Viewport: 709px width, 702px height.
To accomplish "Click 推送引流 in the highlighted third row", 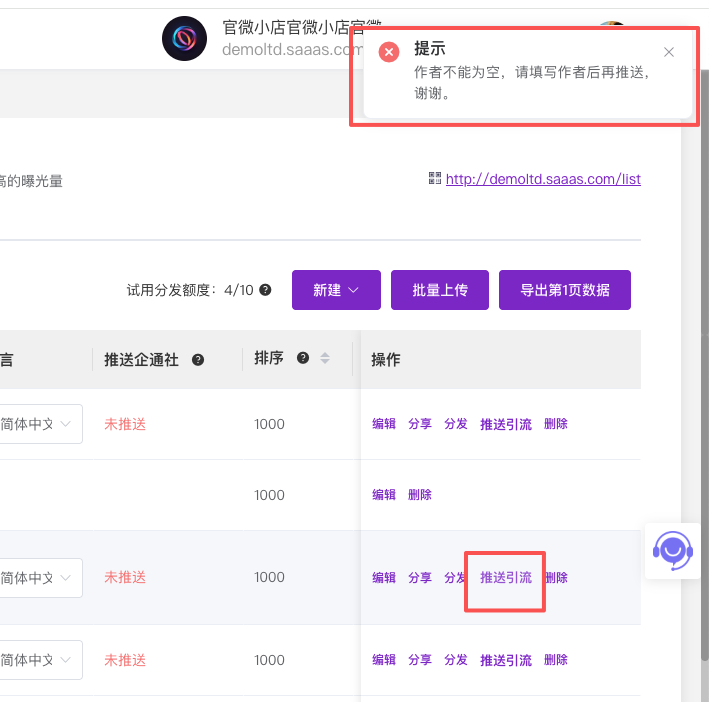I will point(506,577).
